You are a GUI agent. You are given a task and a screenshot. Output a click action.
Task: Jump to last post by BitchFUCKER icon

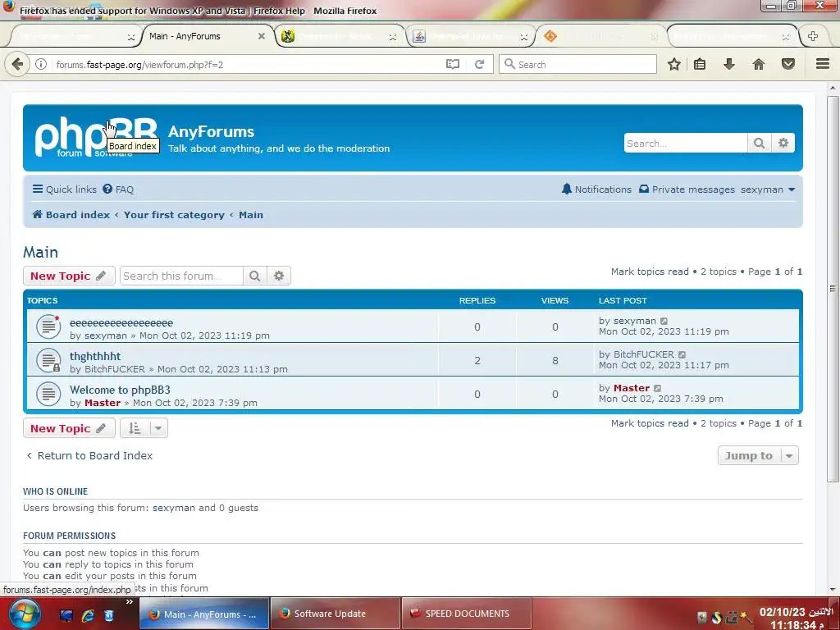pyautogui.click(x=682, y=354)
